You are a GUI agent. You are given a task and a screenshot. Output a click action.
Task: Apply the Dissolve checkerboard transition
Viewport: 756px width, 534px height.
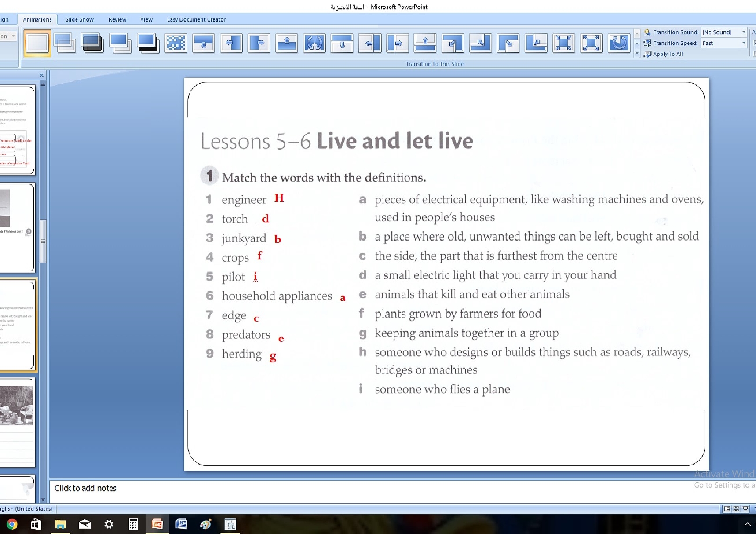click(175, 43)
